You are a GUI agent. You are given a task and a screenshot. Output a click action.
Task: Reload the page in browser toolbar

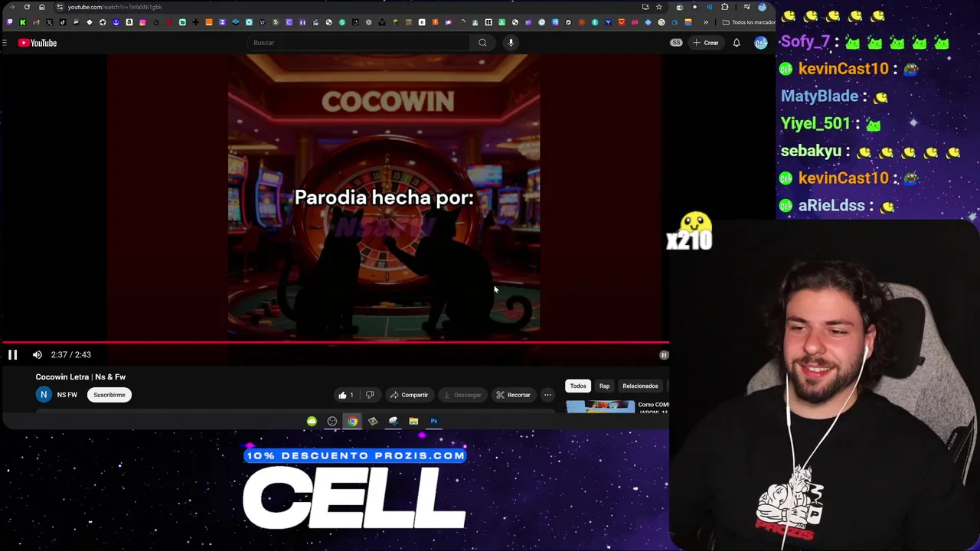point(27,7)
